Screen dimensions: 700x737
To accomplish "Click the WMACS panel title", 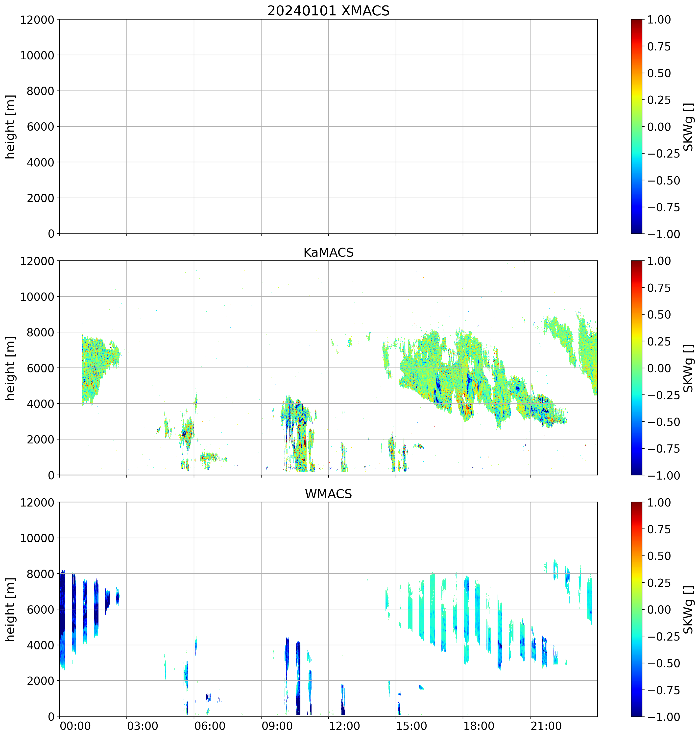I will [x=328, y=494].
